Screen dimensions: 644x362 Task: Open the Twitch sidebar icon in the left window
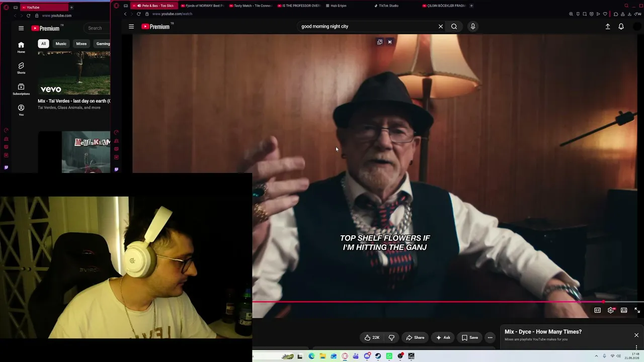tap(6, 167)
